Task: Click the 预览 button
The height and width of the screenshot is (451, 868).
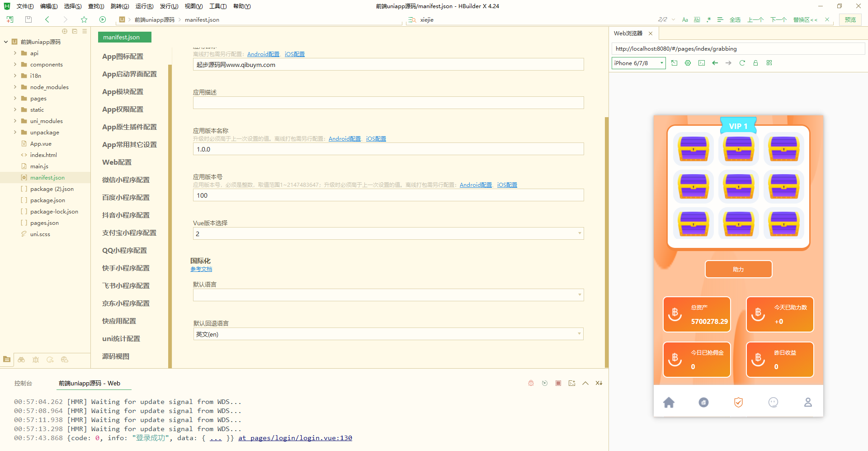Action: click(850, 19)
